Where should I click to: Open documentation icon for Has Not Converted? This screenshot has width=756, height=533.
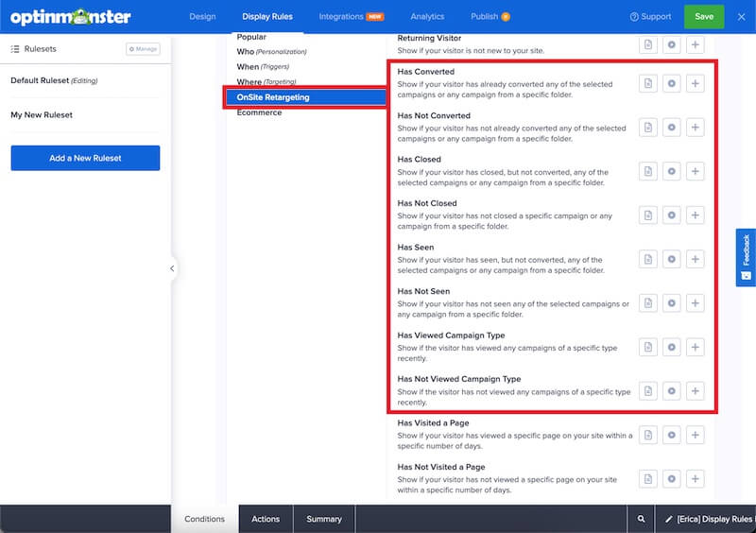coord(648,128)
